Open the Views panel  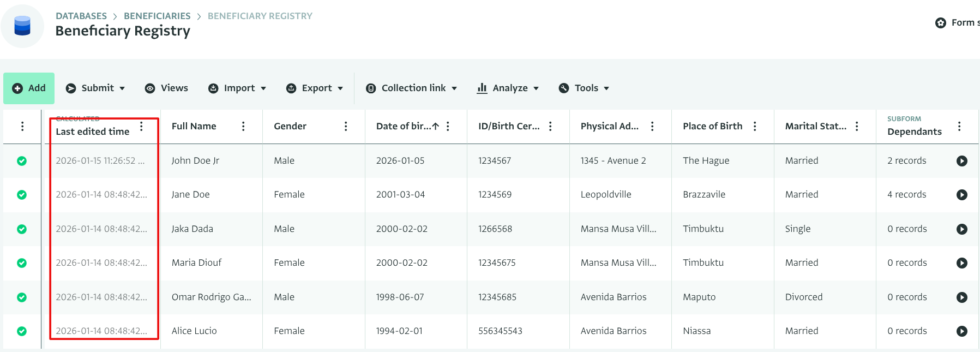coord(166,88)
